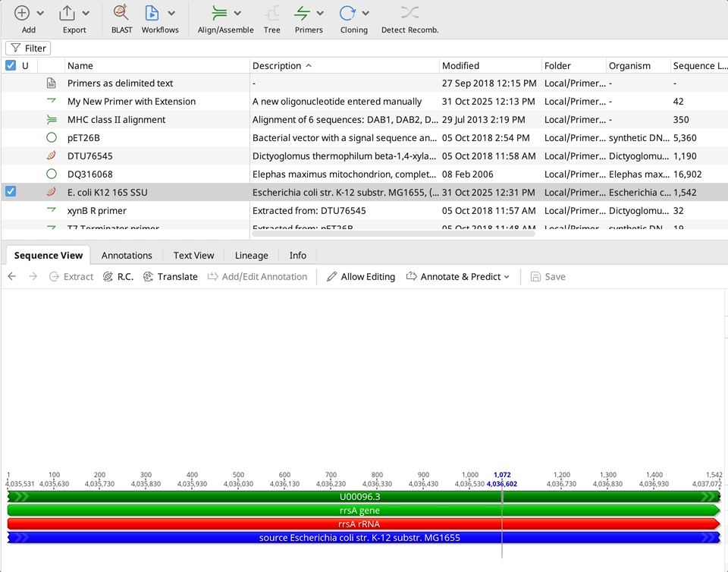Switch to the Sequence View tab
Image resolution: width=728 pixels, height=572 pixels.
point(49,256)
